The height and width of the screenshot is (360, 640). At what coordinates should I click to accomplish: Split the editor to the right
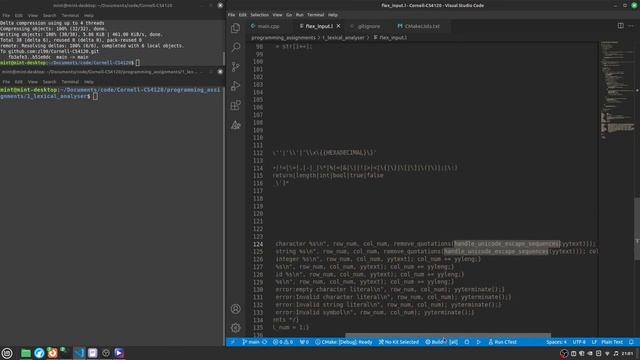pos(620,26)
